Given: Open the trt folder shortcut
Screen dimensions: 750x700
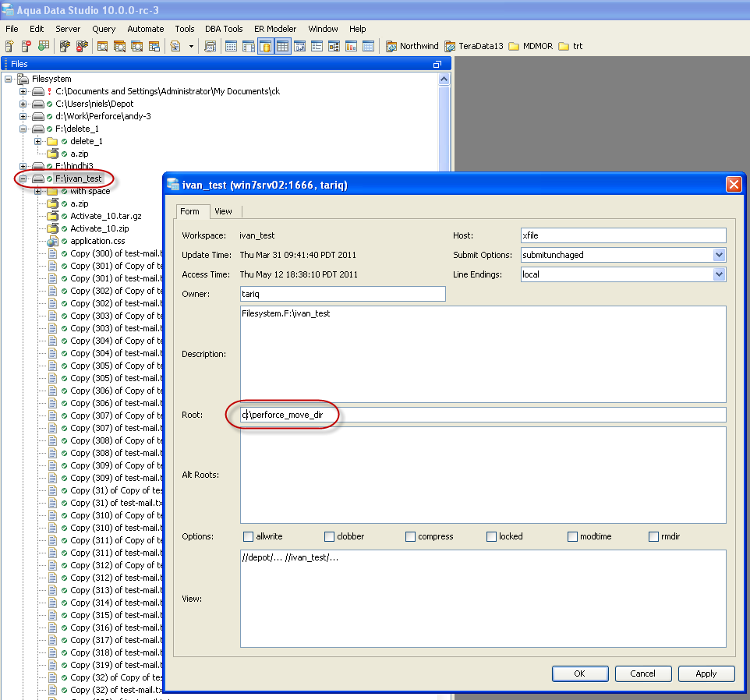Looking at the screenshot, I should [571, 46].
